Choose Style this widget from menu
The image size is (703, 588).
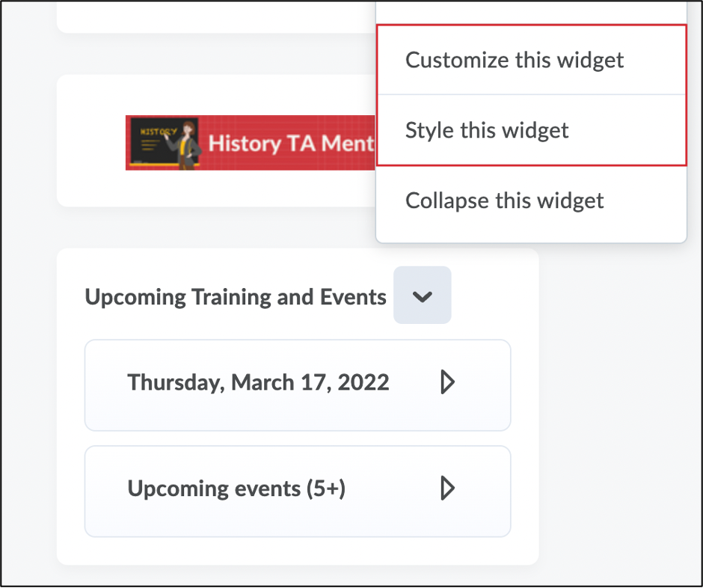click(487, 130)
